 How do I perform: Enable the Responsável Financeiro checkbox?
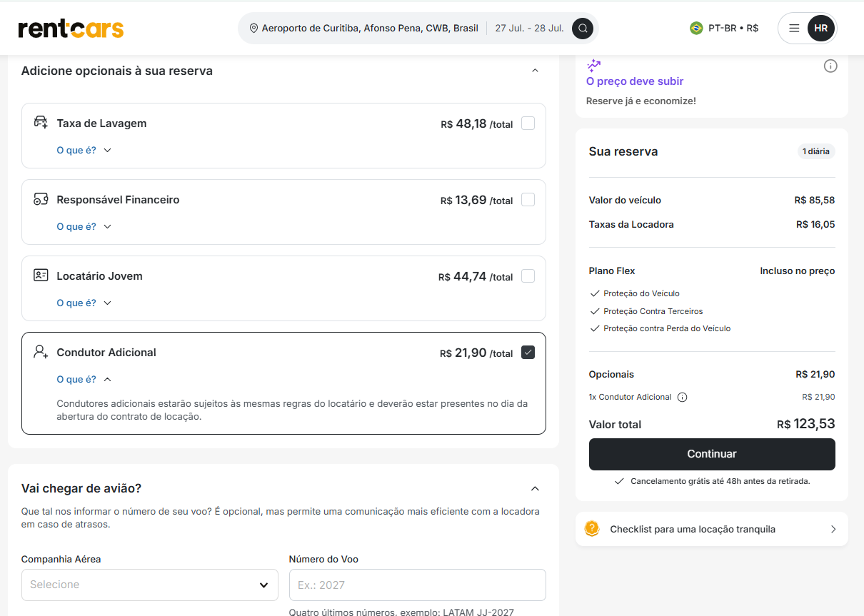[528, 199]
